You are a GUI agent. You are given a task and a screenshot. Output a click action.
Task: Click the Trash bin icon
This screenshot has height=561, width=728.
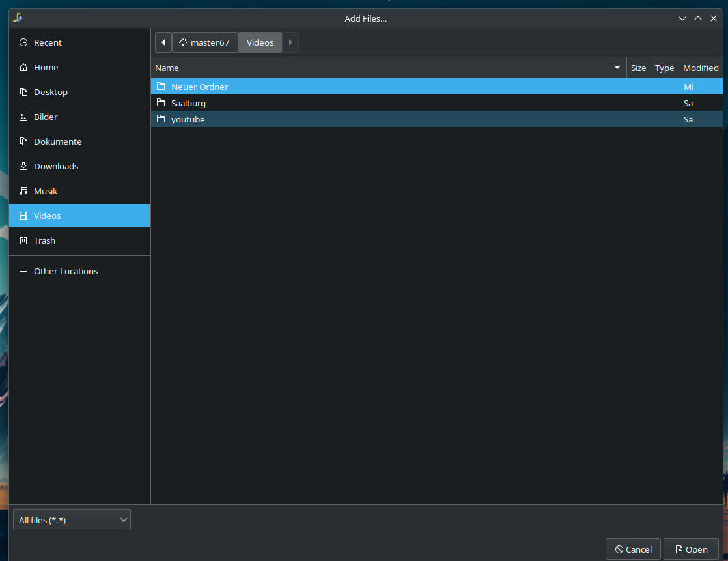23,240
